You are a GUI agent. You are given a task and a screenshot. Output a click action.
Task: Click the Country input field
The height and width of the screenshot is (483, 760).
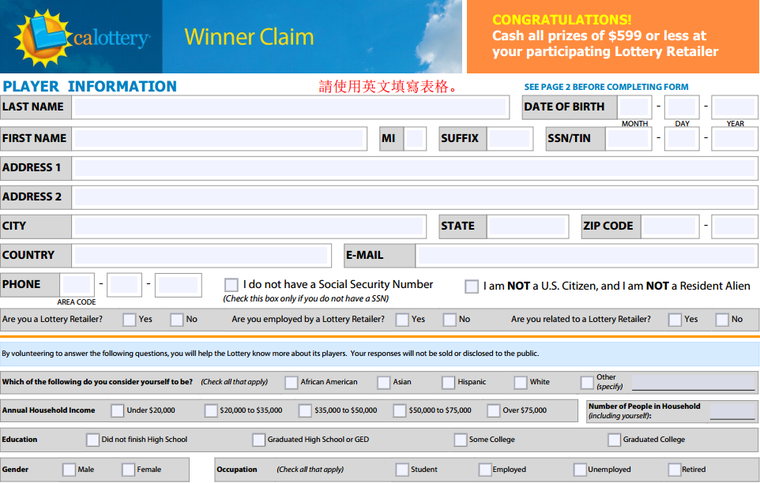(x=201, y=255)
